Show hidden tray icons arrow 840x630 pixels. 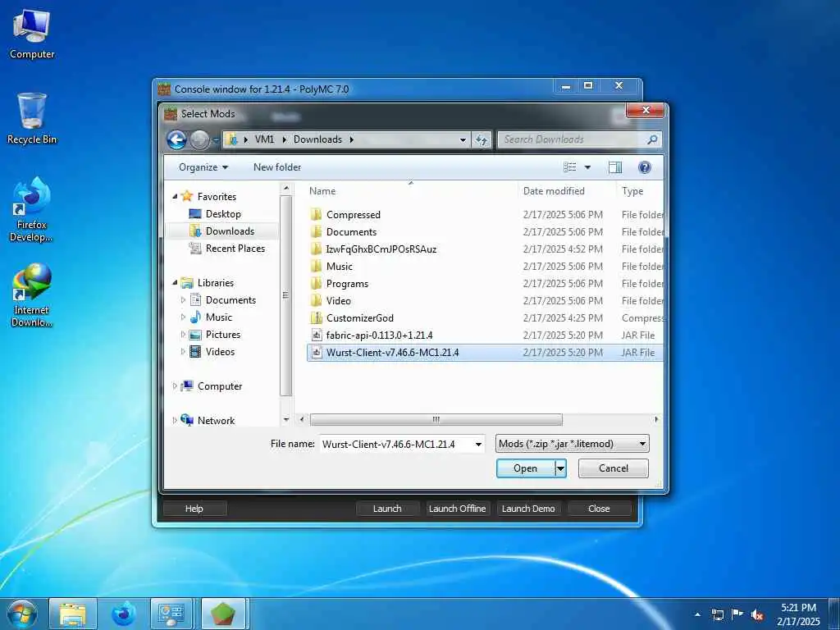click(697, 614)
